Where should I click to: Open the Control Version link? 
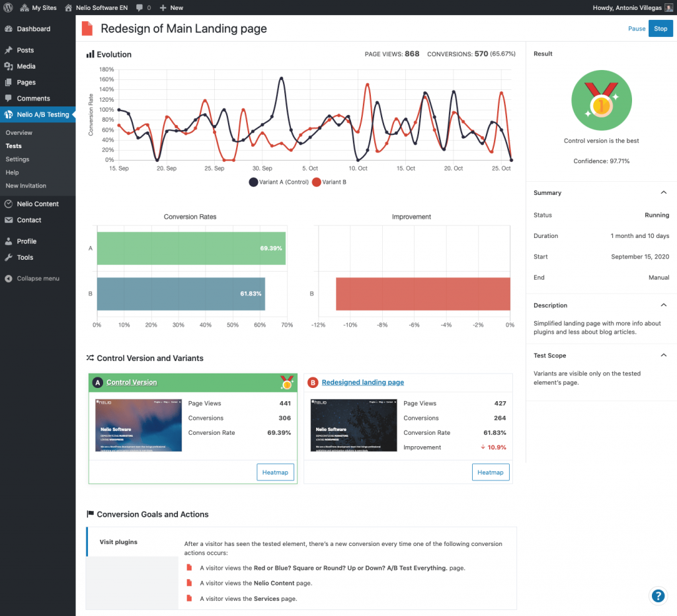click(132, 383)
